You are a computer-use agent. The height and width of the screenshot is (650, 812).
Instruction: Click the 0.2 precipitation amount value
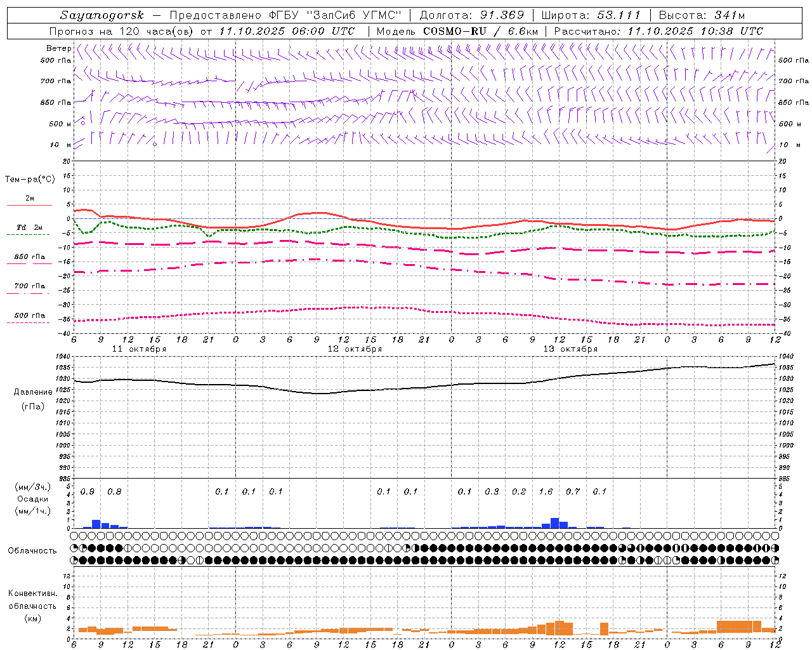click(x=519, y=492)
